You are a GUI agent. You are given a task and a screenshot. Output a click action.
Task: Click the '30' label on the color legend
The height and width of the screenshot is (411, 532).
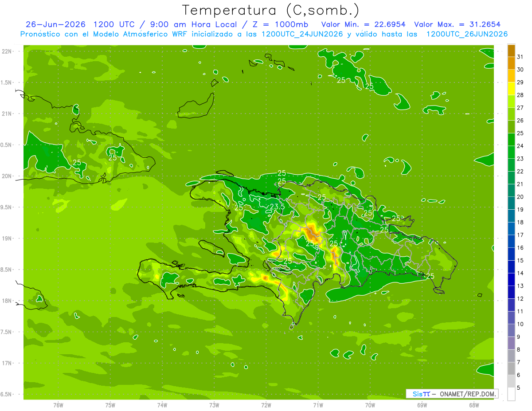coord(520,70)
